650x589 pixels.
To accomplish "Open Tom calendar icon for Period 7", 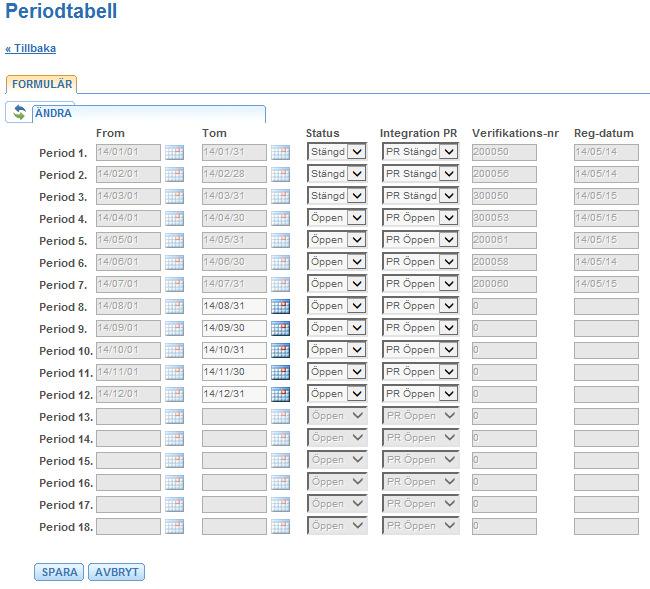I will [x=281, y=284].
